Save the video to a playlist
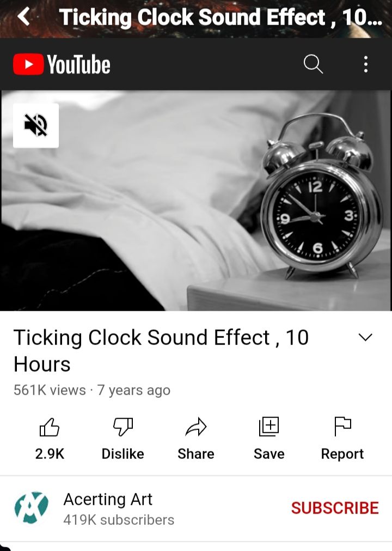392x551 pixels. tap(269, 427)
